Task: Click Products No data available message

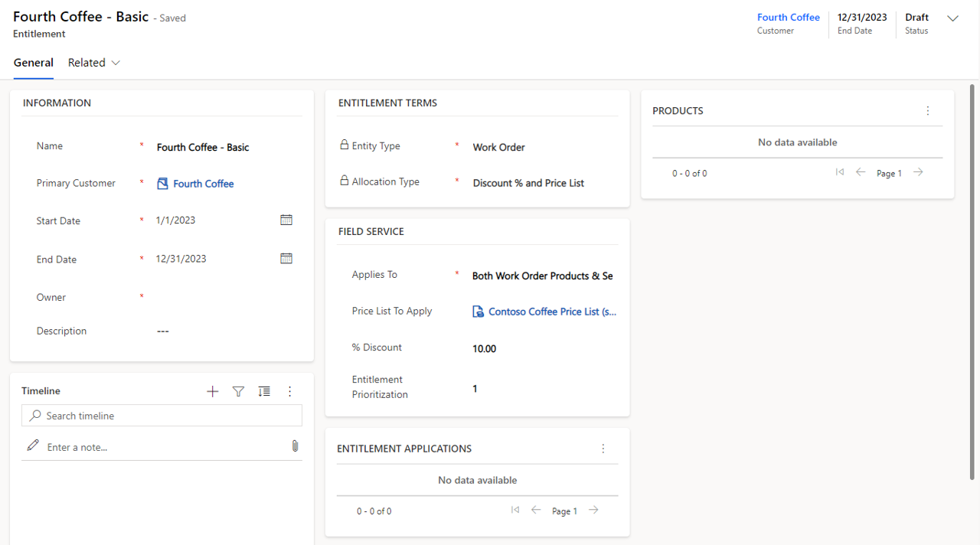Action: tap(798, 142)
